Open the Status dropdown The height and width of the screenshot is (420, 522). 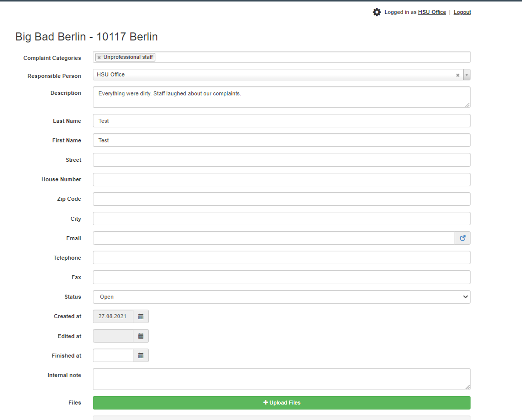coord(281,297)
